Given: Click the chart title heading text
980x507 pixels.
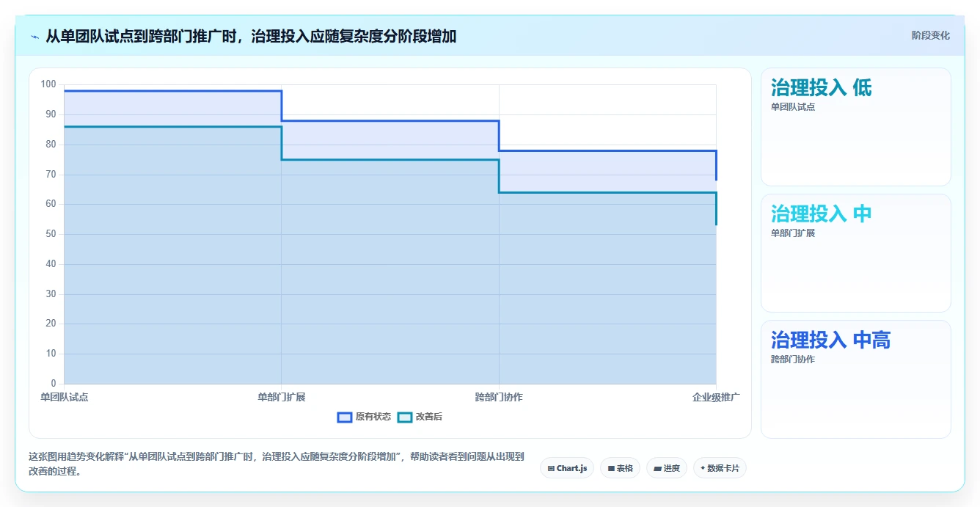Looking at the screenshot, I should coord(251,36).
